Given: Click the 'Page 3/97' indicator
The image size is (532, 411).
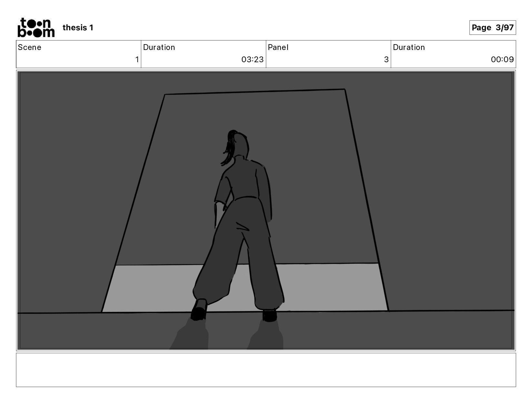Looking at the screenshot, I should click(x=492, y=28).
